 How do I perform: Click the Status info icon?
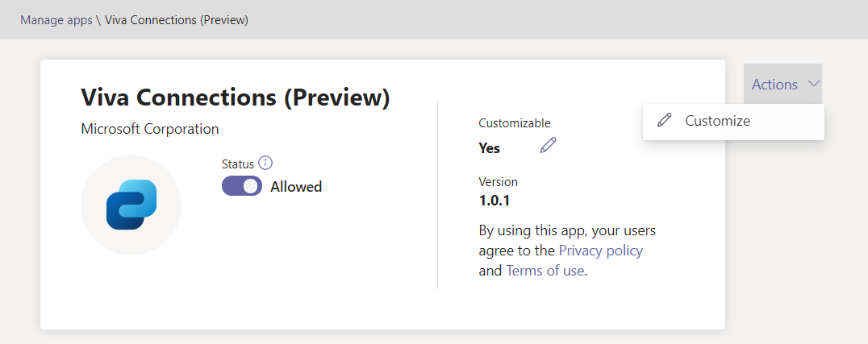pyautogui.click(x=265, y=163)
